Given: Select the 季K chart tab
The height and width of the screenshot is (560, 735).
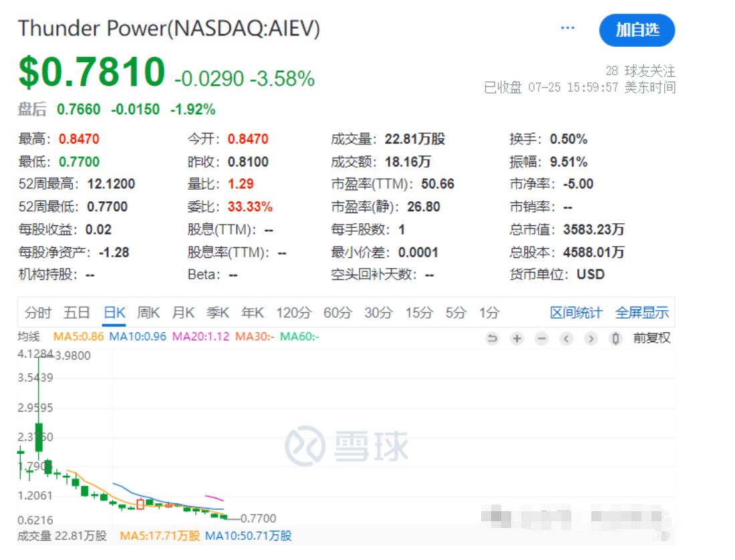Looking at the screenshot, I should (218, 313).
